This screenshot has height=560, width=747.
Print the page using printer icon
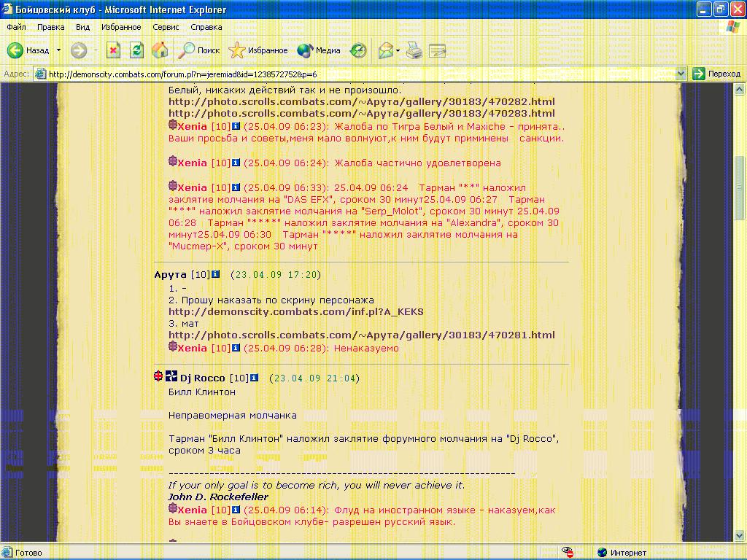pos(414,50)
